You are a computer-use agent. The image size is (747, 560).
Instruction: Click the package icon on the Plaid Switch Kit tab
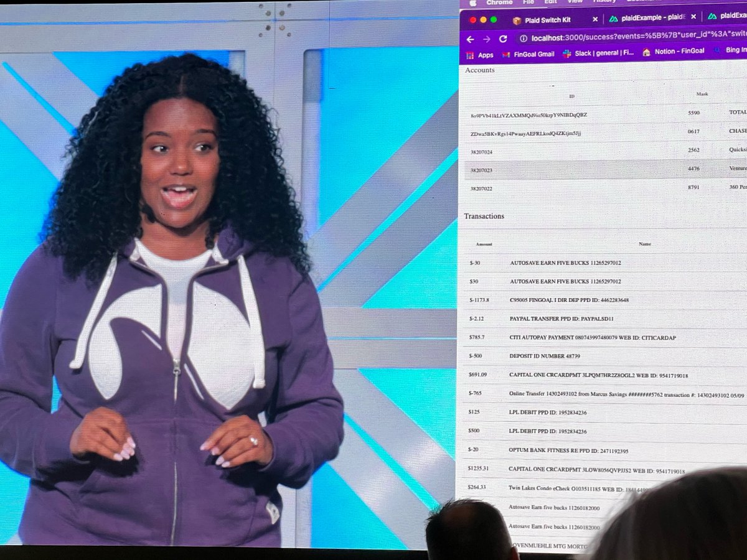(x=517, y=20)
